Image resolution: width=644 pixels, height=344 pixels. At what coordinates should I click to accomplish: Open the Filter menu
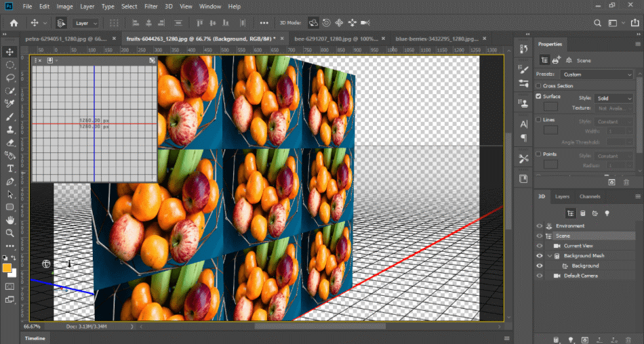point(150,7)
